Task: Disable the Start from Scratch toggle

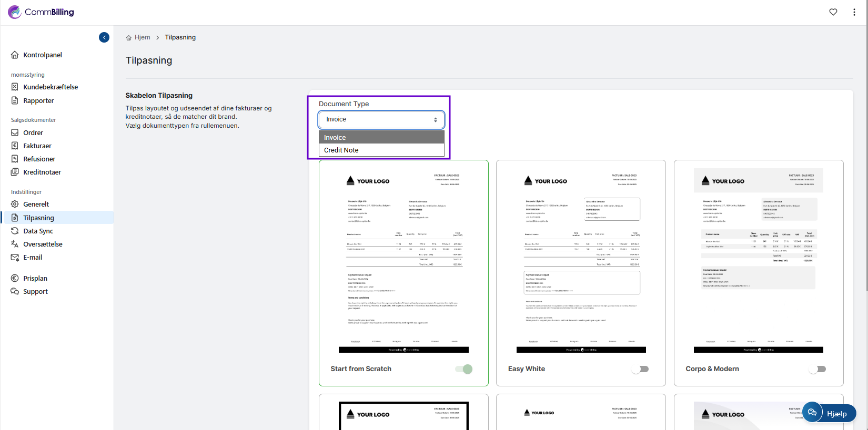Action: (464, 369)
